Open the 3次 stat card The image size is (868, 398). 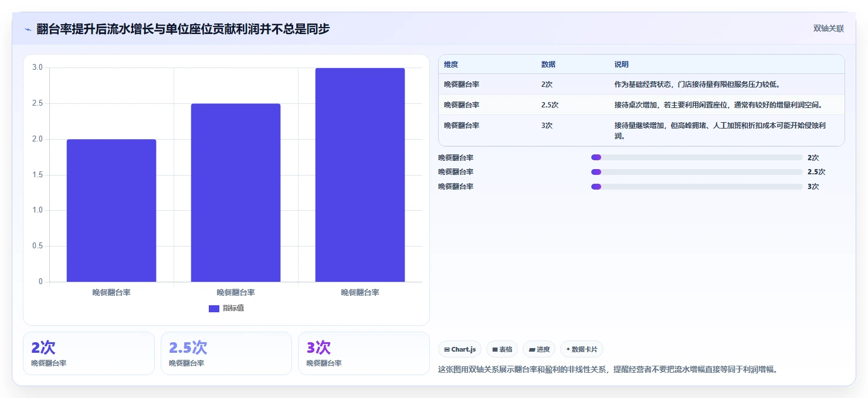click(x=364, y=353)
